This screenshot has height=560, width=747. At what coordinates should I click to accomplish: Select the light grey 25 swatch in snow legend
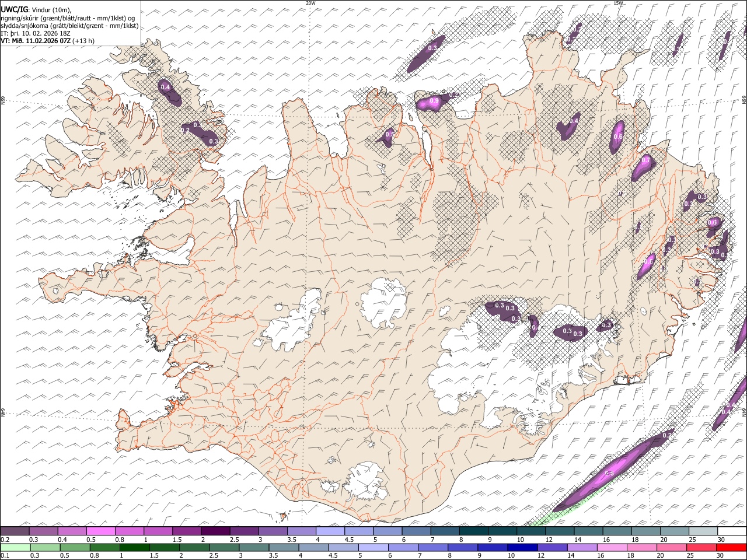(703, 531)
